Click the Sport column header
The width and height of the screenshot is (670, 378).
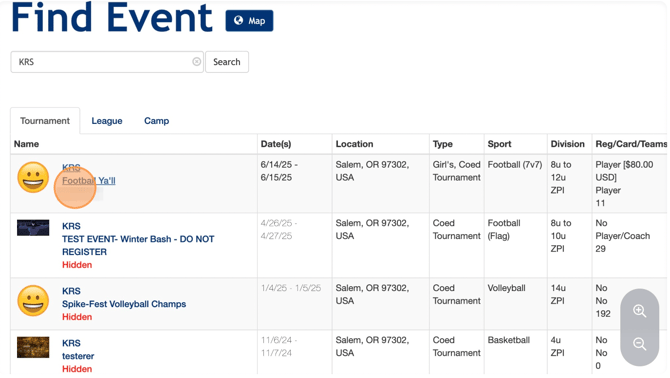click(x=499, y=144)
